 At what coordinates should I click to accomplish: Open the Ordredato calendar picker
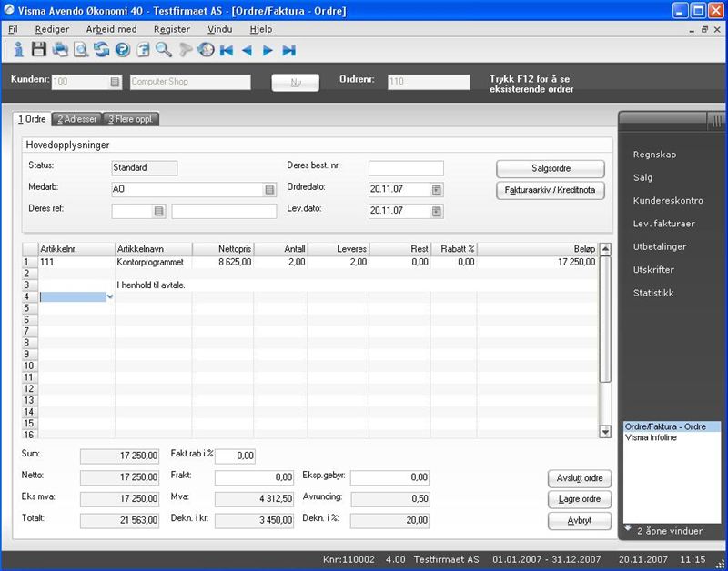click(437, 190)
